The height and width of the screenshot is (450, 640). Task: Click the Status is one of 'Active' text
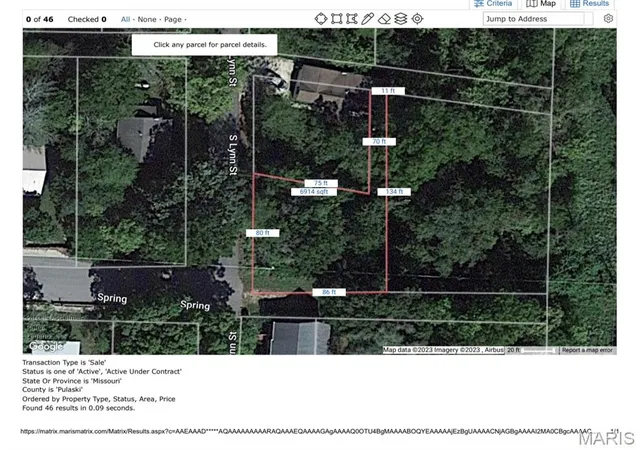(102, 372)
